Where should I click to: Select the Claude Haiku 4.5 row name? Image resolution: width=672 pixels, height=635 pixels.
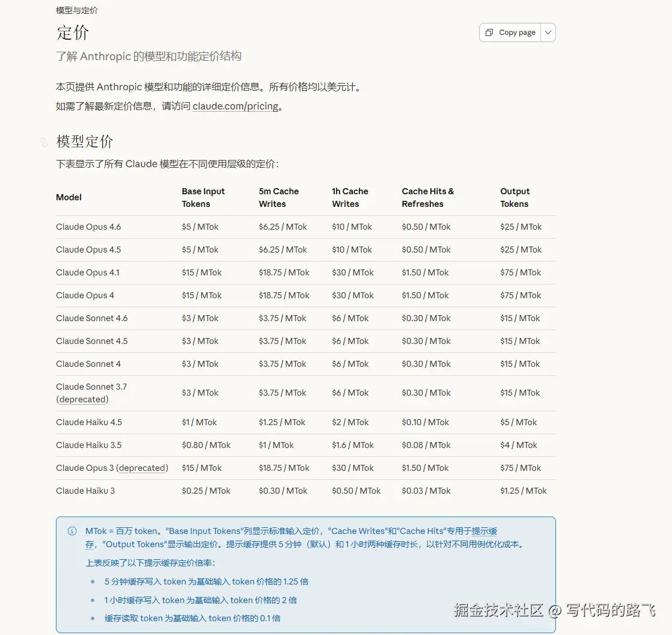(89, 422)
